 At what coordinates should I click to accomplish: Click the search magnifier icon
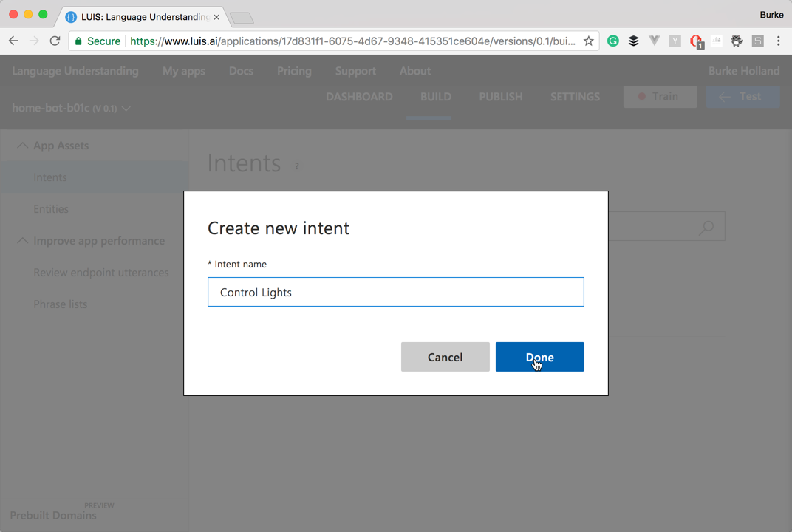click(706, 228)
